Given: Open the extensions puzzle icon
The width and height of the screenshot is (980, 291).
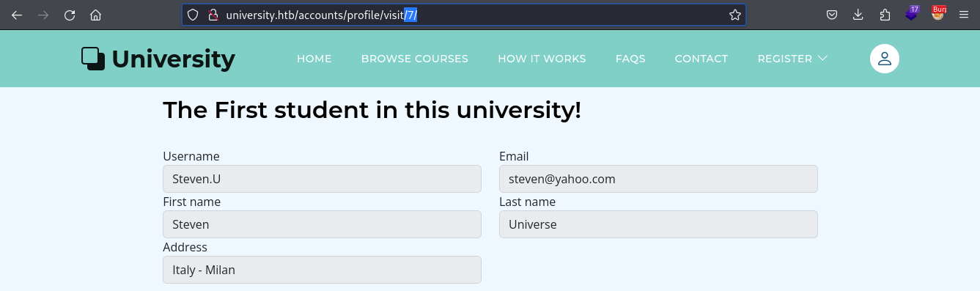Looking at the screenshot, I should coord(885,15).
